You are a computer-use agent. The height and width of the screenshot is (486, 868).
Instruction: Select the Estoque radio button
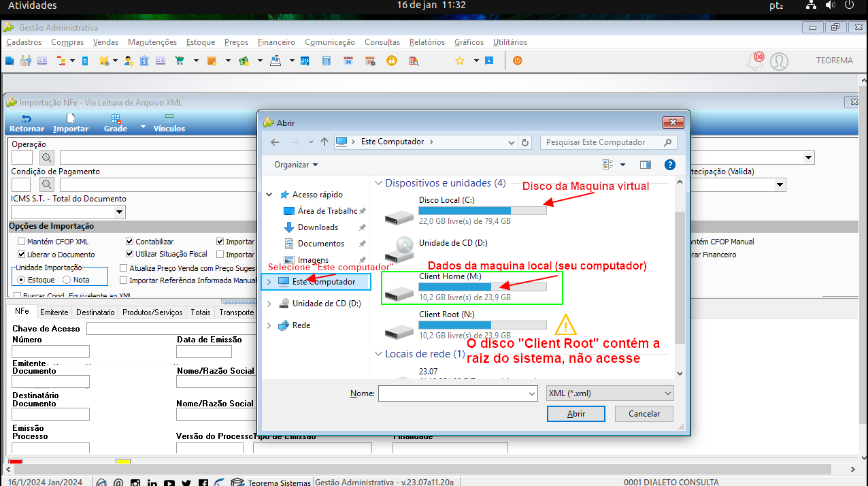click(22, 280)
